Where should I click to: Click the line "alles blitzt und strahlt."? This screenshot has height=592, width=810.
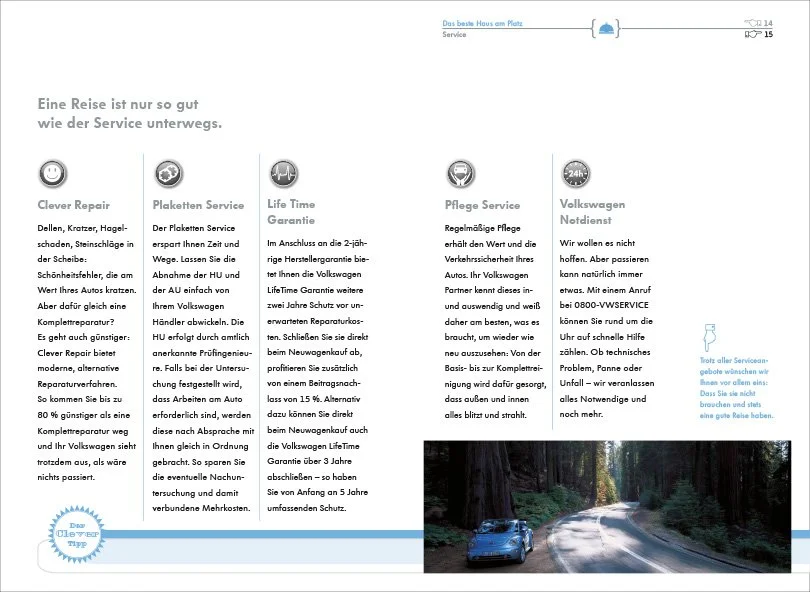[486, 415]
